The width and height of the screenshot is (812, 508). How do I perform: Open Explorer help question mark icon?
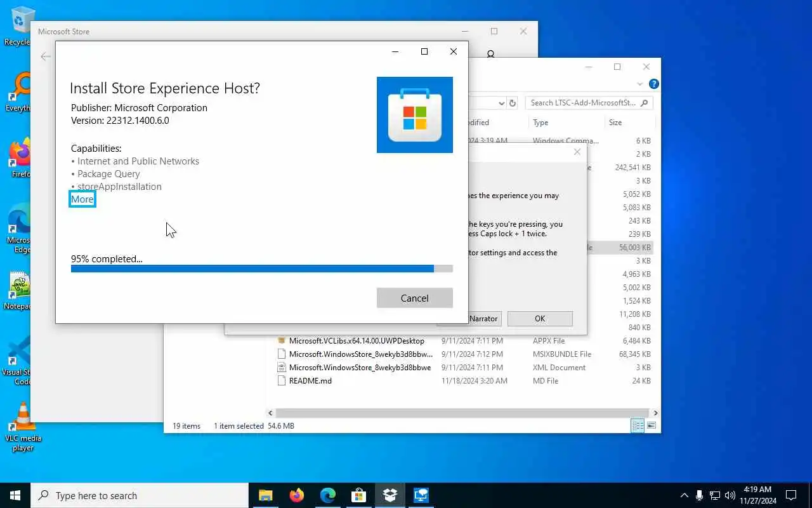[x=654, y=84]
